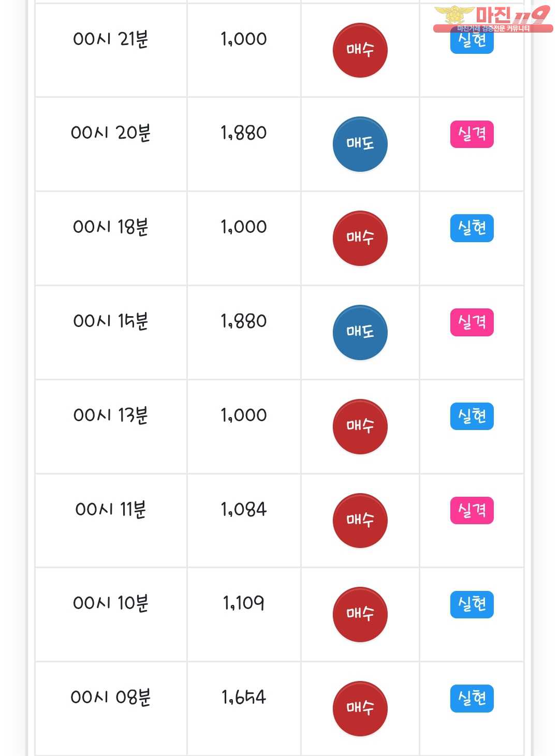
Task: Click the 매수 button for 00시 21분
Action: coord(360,50)
